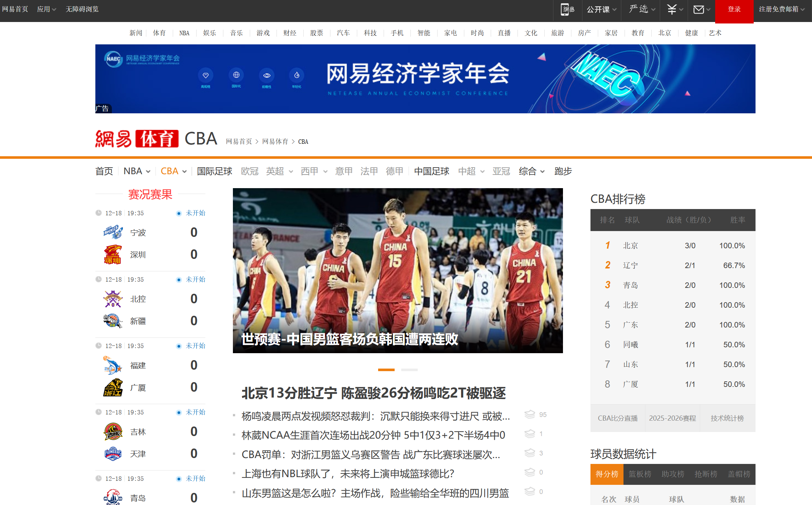Select the 助攻榜 player stats tab
Image resolution: width=812 pixels, height=505 pixels.
click(x=673, y=474)
